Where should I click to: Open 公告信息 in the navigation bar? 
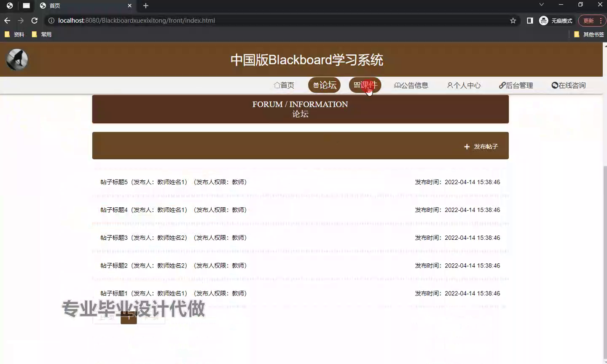[411, 85]
